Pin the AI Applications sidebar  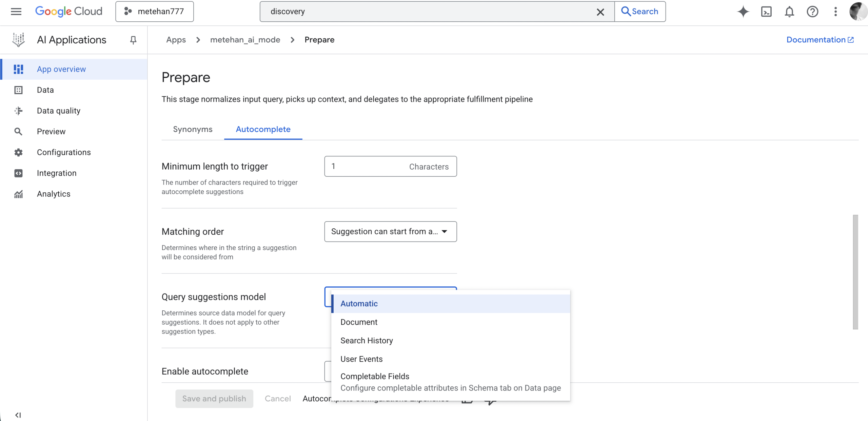(133, 40)
